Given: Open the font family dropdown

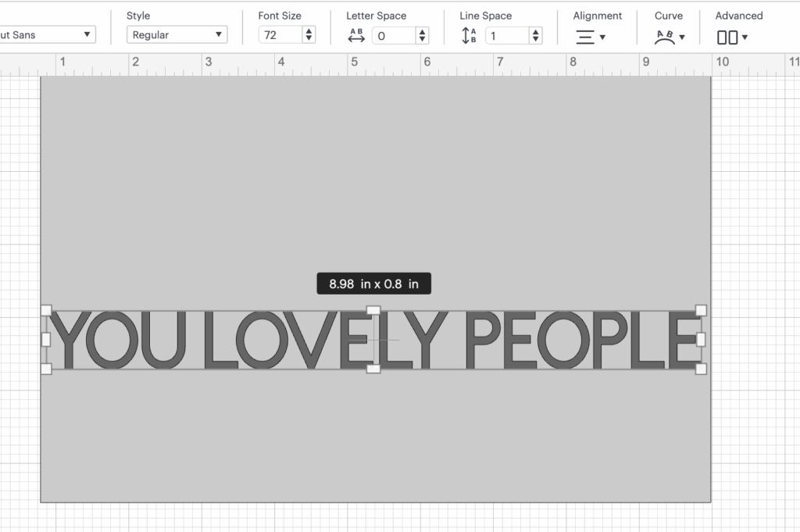Looking at the screenshot, I should (x=47, y=35).
